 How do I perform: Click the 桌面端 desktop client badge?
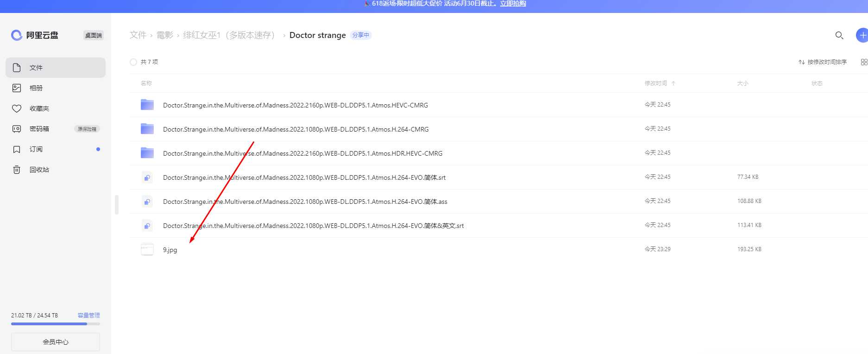click(x=94, y=35)
